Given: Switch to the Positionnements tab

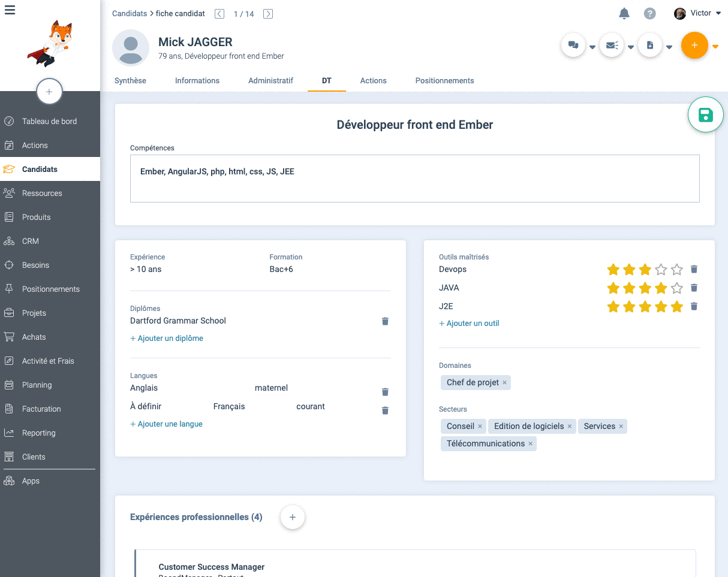Looking at the screenshot, I should [x=445, y=80].
